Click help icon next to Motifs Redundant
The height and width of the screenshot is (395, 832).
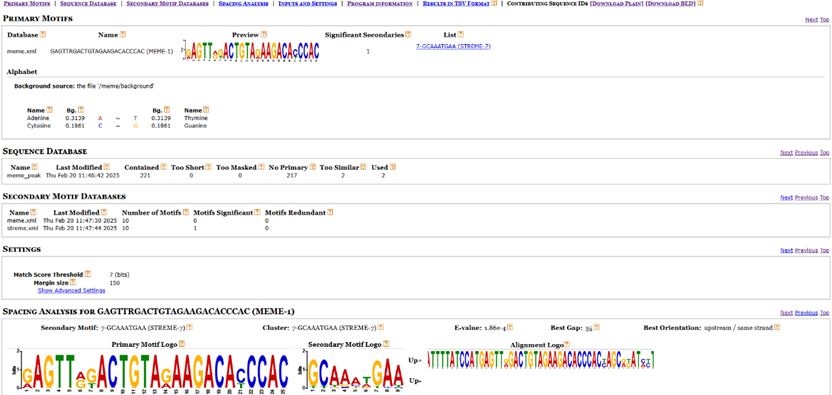click(330, 212)
